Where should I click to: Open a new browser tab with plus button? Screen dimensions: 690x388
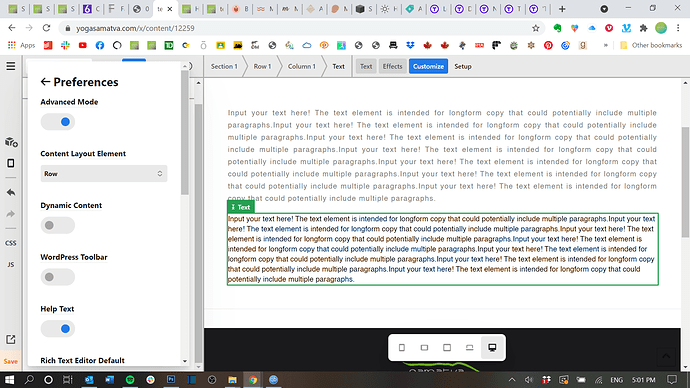point(562,9)
